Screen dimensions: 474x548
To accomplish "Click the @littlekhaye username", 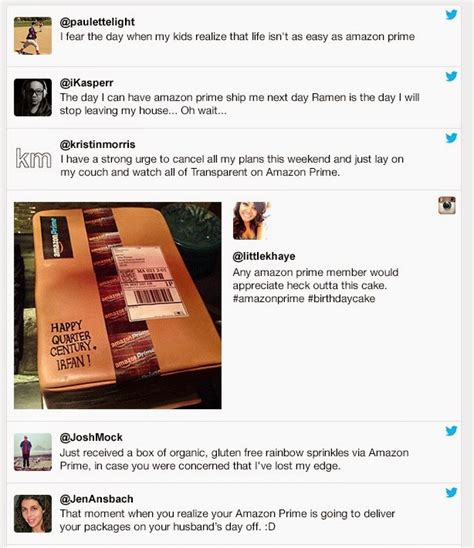I will click(264, 256).
